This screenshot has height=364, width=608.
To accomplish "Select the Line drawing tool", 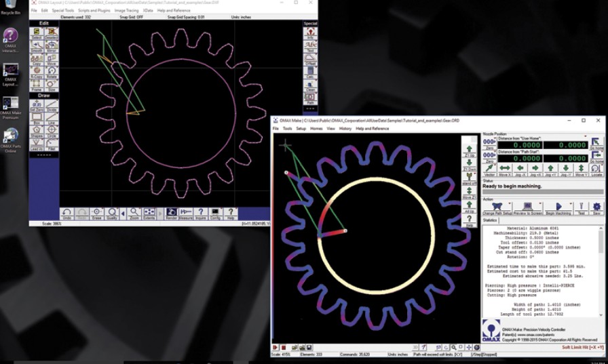I will coord(51,119).
